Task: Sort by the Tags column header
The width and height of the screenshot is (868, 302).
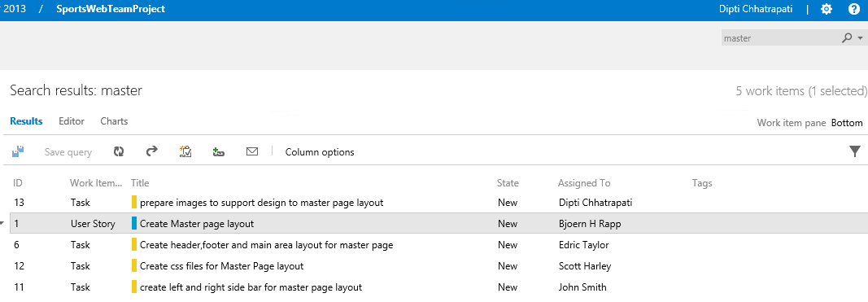Action: pos(702,183)
